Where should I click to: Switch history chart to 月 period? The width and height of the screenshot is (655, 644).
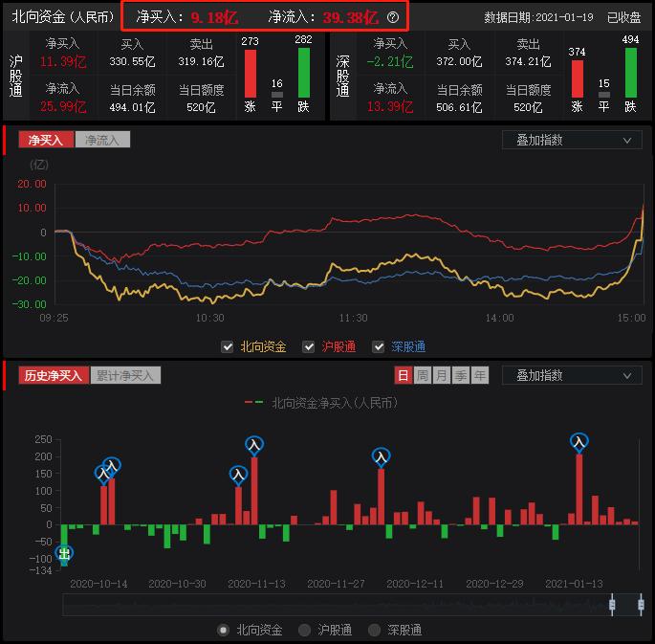tap(442, 375)
